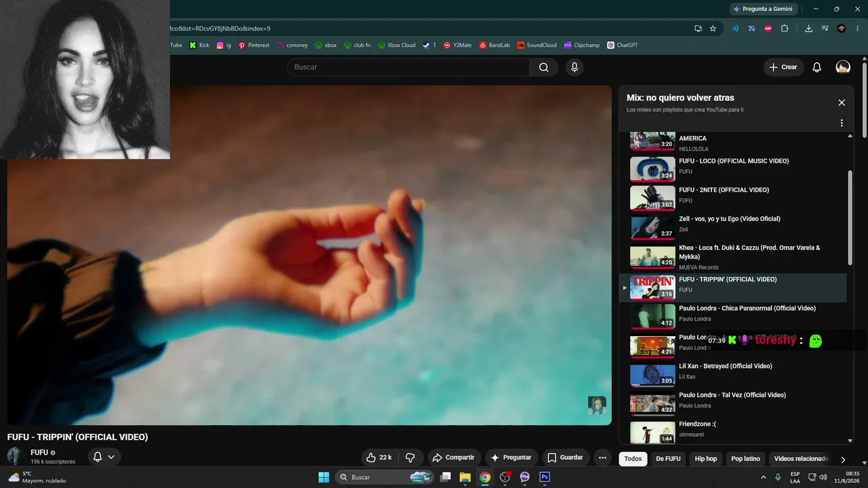Viewport: 868px width, 488px height.
Task: Click the YouTube Buscar search field
Action: (408, 67)
